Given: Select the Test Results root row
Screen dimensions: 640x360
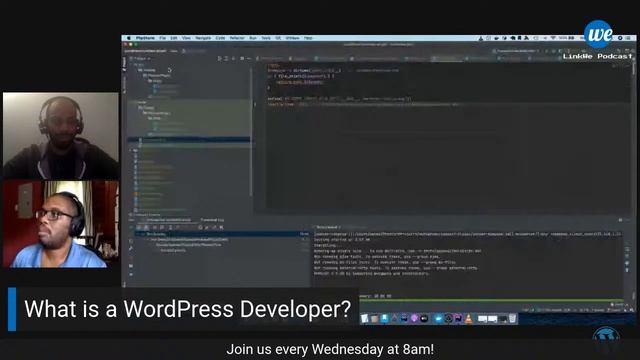Looking at the screenshot, I should click(222, 234).
